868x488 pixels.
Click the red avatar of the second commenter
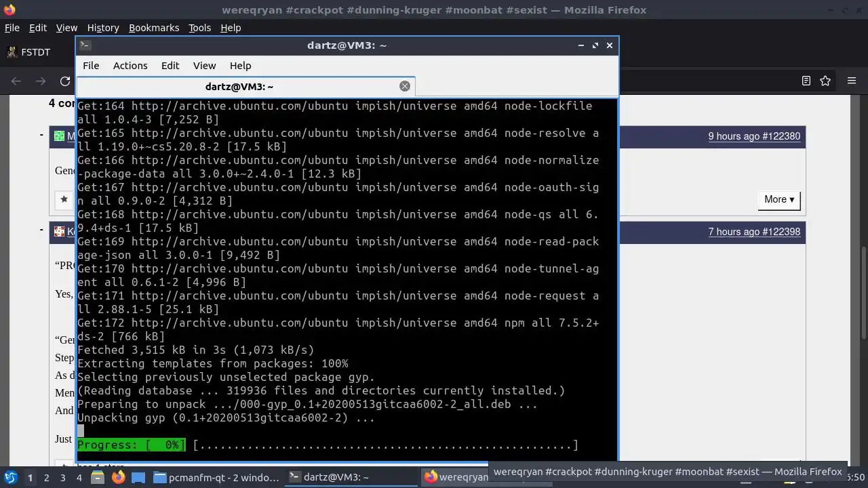59,232
